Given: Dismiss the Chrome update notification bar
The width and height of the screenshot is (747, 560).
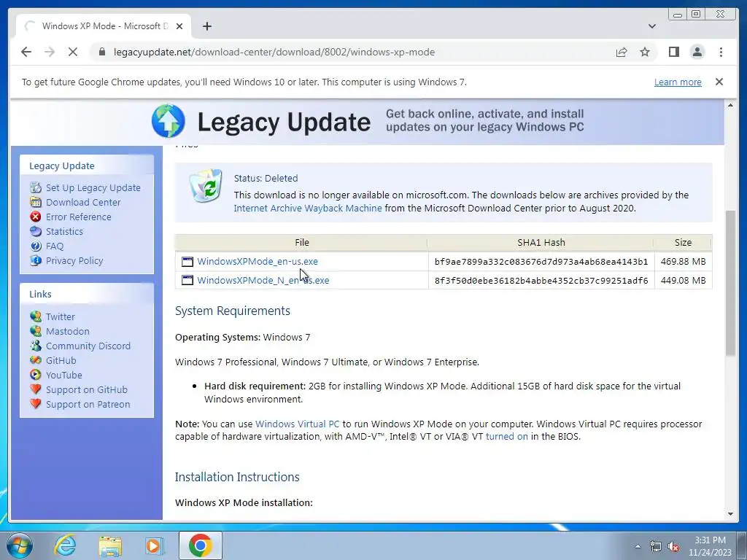Looking at the screenshot, I should pos(719,82).
